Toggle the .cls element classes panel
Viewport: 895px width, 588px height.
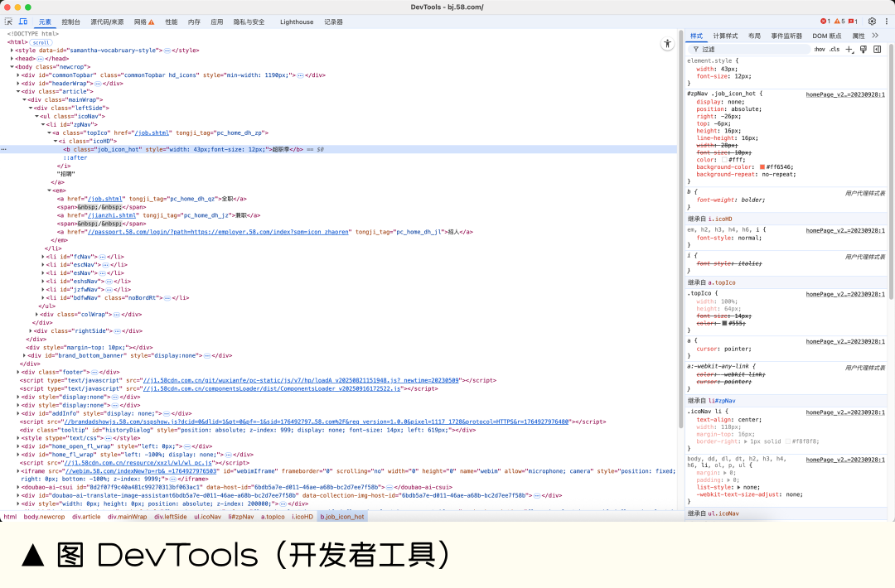point(834,50)
